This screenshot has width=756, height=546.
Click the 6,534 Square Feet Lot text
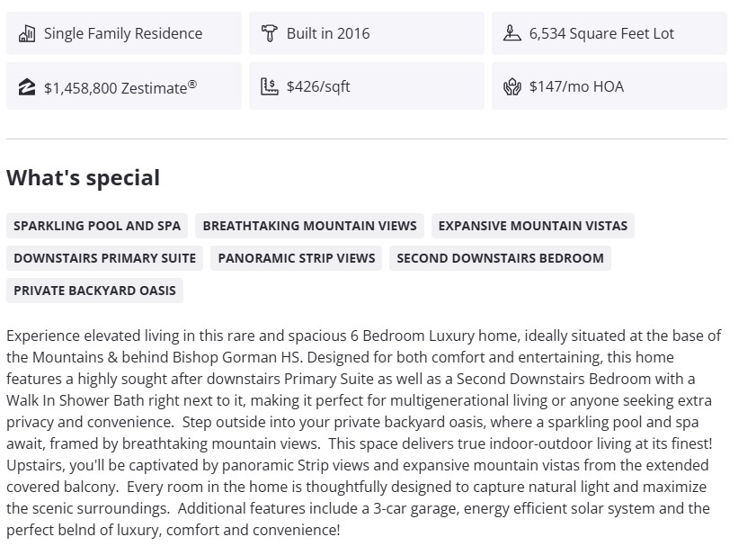click(601, 34)
